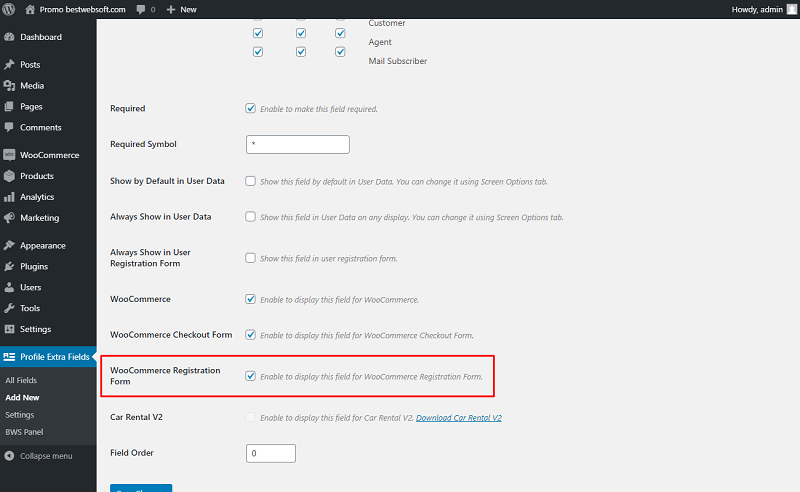The image size is (800, 492).
Task: Click the 'Mail Subscriber' role label
Action: [398, 61]
